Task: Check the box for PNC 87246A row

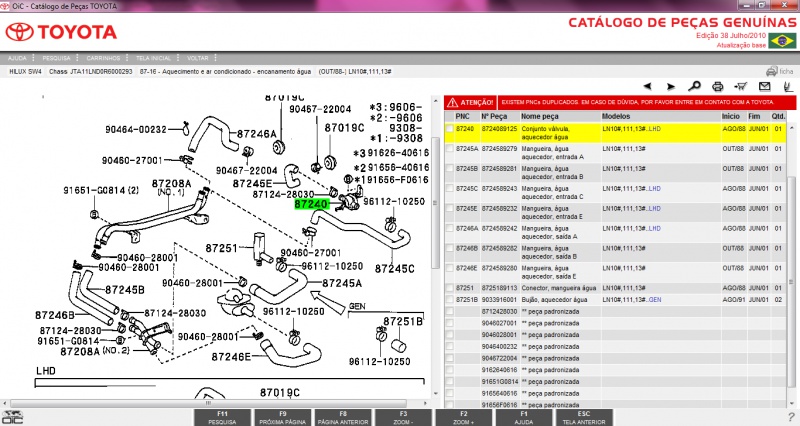Action: 449,228
